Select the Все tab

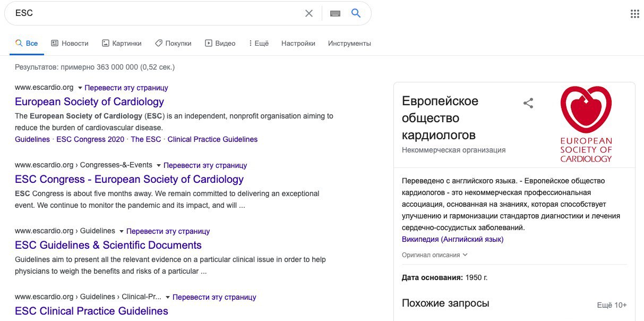click(x=27, y=43)
